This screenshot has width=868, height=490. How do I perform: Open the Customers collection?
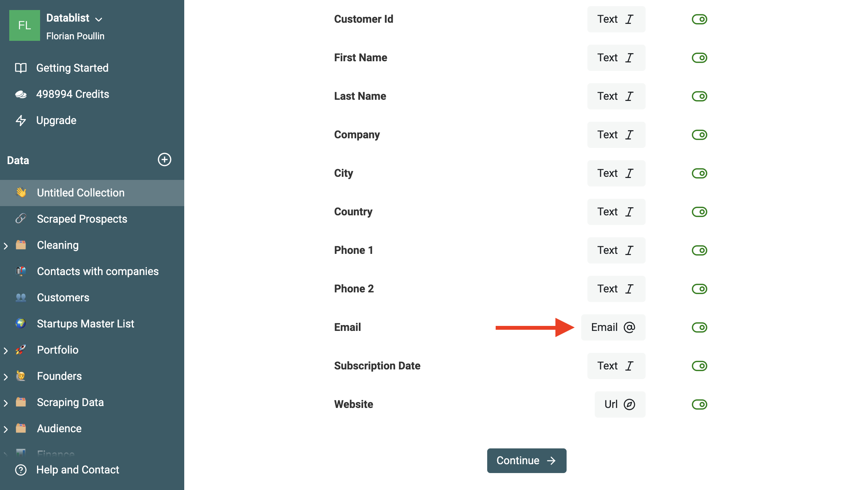point(62,297)
